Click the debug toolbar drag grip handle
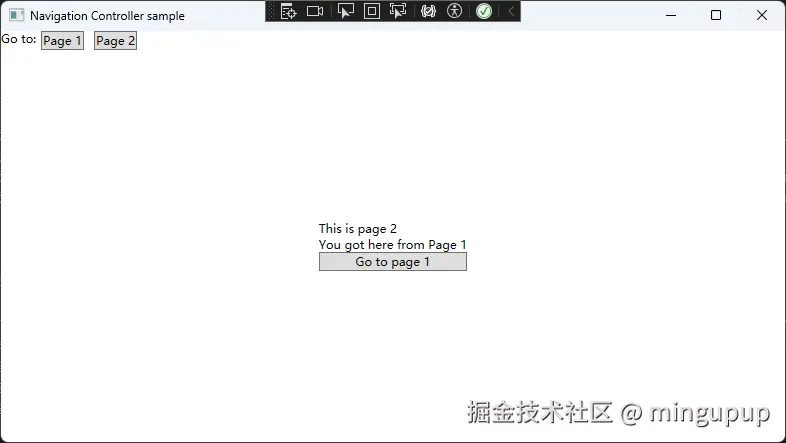The width and height of the screenshot is (786, 443). point(271,11)
